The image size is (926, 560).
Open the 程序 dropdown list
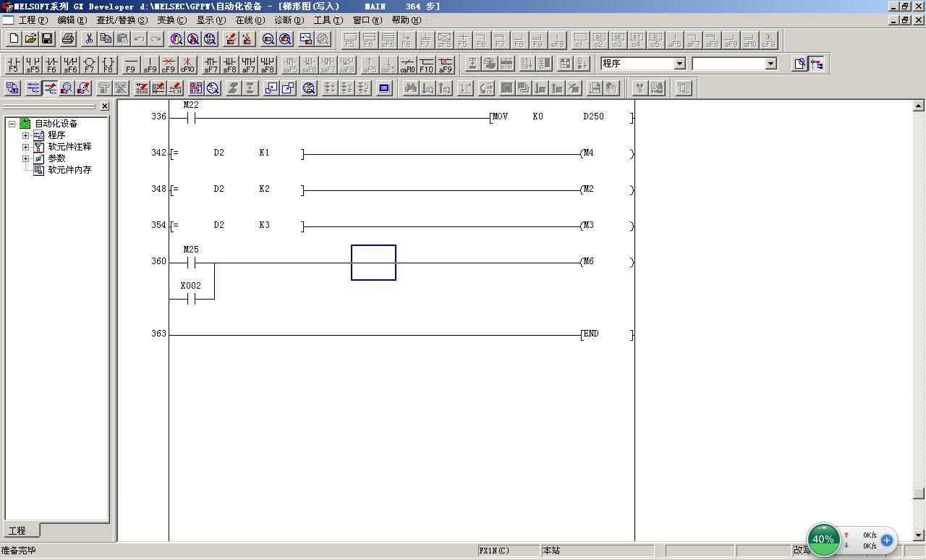679,64
